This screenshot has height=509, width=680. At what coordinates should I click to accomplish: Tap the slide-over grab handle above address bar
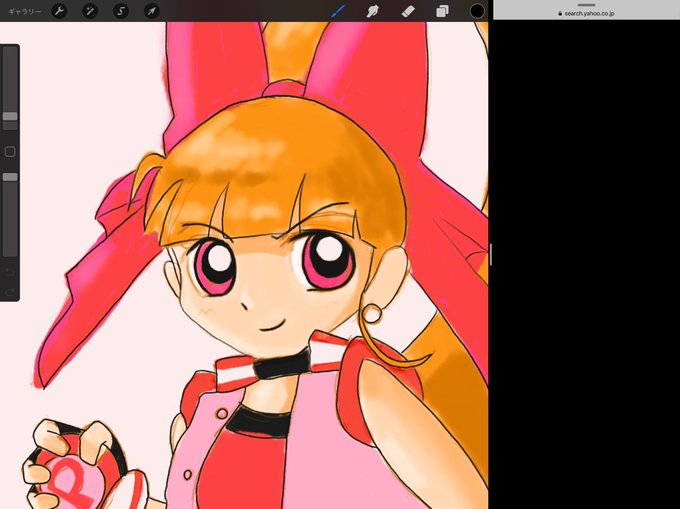586,5
